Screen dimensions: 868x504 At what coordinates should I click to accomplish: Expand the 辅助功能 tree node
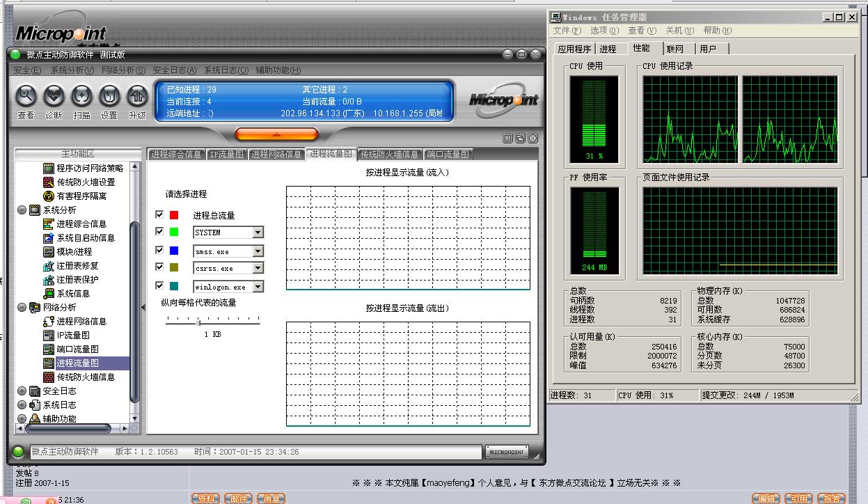click(x=22, y=418)
